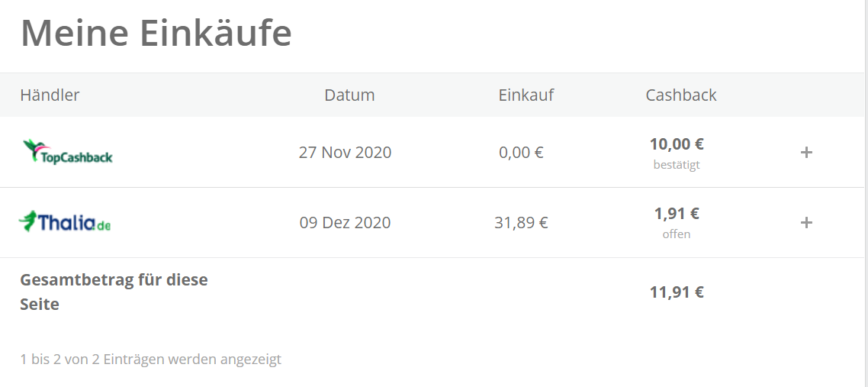Expand the TopCashback purchase row details
Viewport: 868px width, 387px height.
[806, 153]
